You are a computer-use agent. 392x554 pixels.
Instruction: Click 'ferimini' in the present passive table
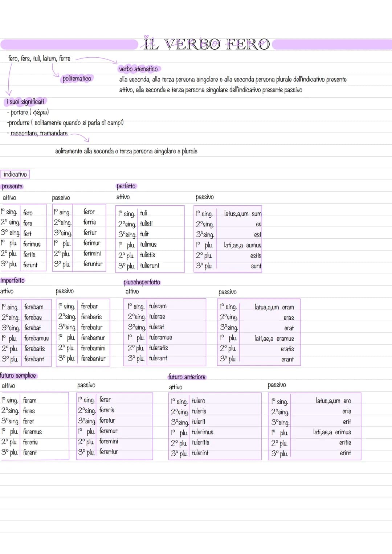(x=92, y=253)
